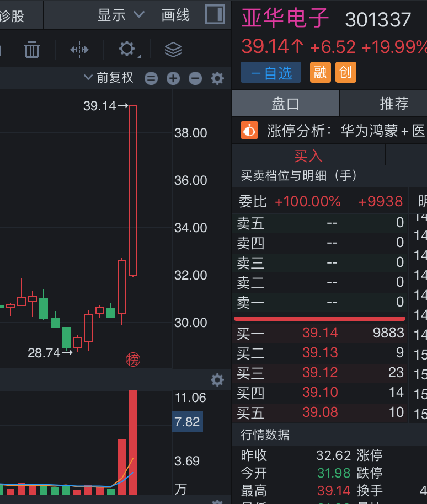This screenshot has height=504, width=427.
Task: Click the equals reset zoom icon
Action: pos(151,78)
